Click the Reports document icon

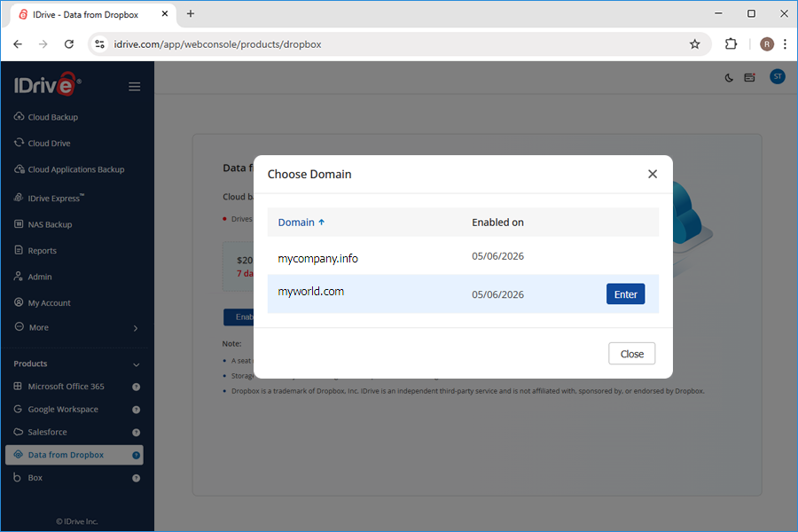(19, 250)
